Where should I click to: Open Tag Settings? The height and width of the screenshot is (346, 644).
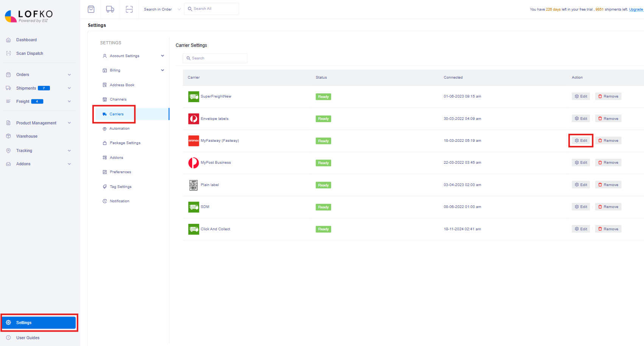(x=120, y=186)
